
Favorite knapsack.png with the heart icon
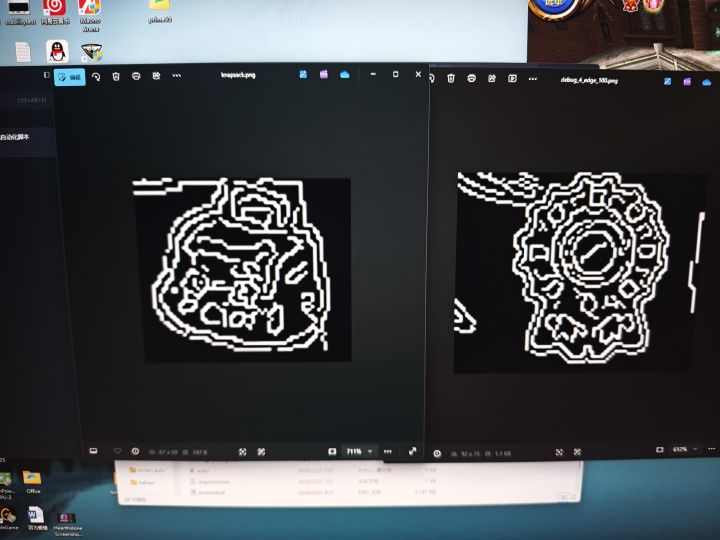point(117,451)
